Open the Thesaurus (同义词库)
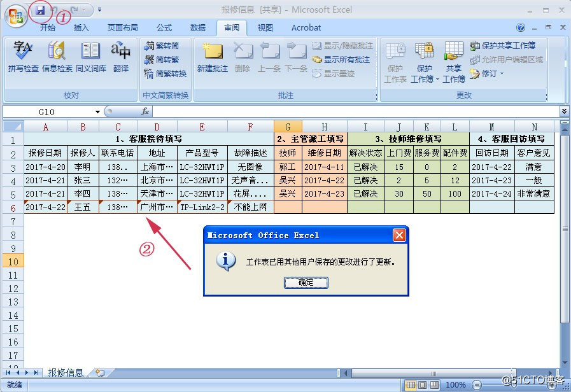The width and height of the screenshot is (571, 392). 91,57
